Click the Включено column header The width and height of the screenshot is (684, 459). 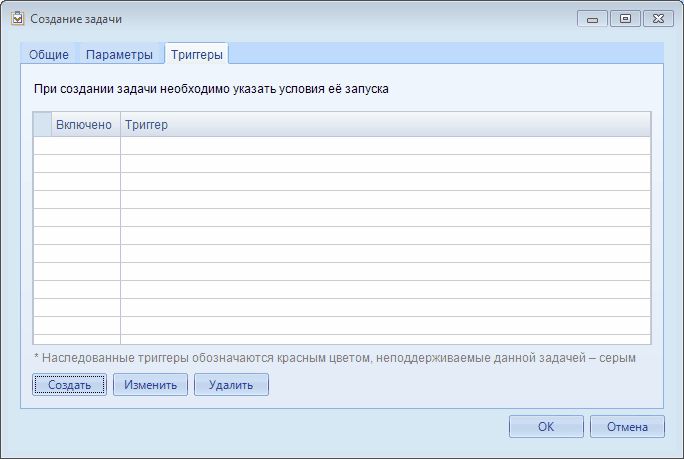[84, 124]
